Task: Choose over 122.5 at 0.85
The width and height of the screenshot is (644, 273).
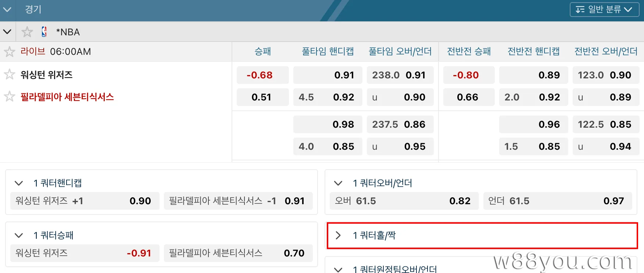Action: 606,124
